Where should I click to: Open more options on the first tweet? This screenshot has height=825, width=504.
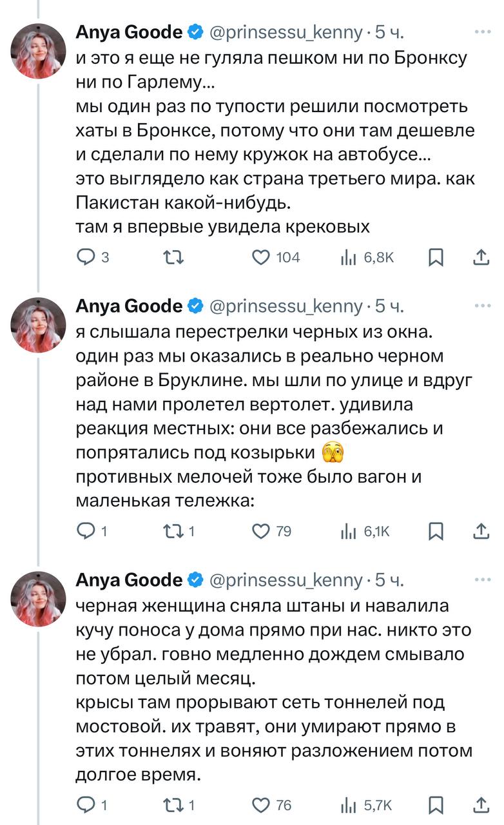click(482, 30)
